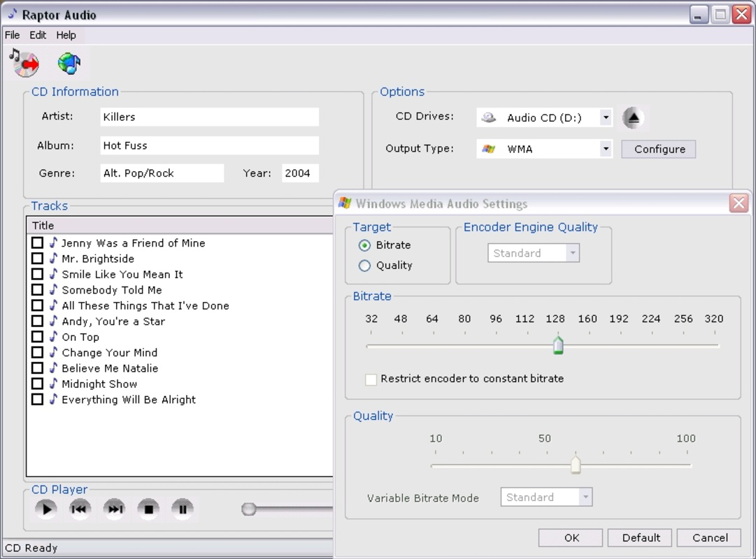Viewport: 756px width, 559px height.
Task: Open the Edit menu
Action: click(x=38, y=35)
